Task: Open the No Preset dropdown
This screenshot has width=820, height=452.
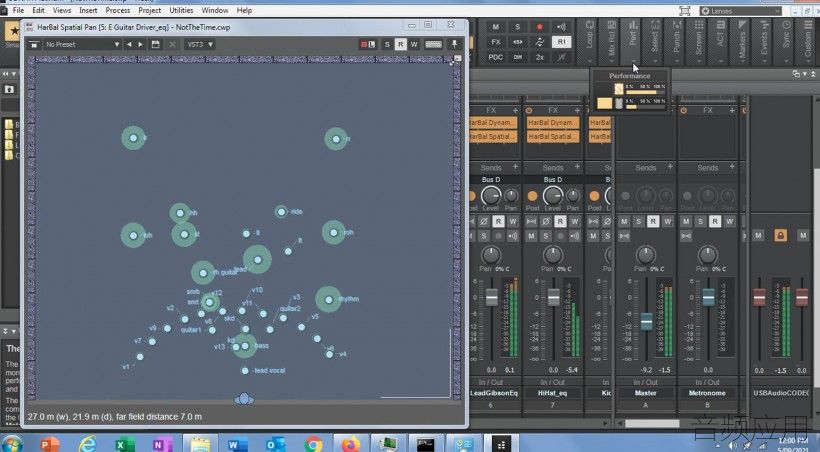Action: pos(83,44)
